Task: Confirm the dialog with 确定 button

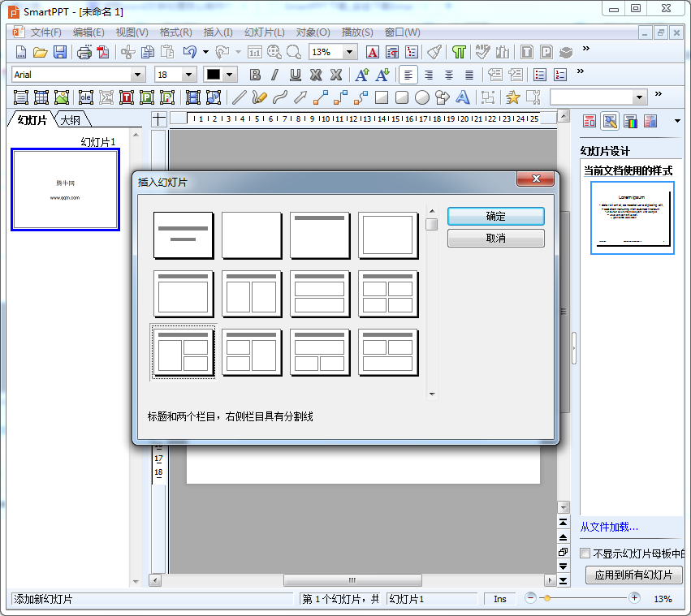Action: coord(495,216)
